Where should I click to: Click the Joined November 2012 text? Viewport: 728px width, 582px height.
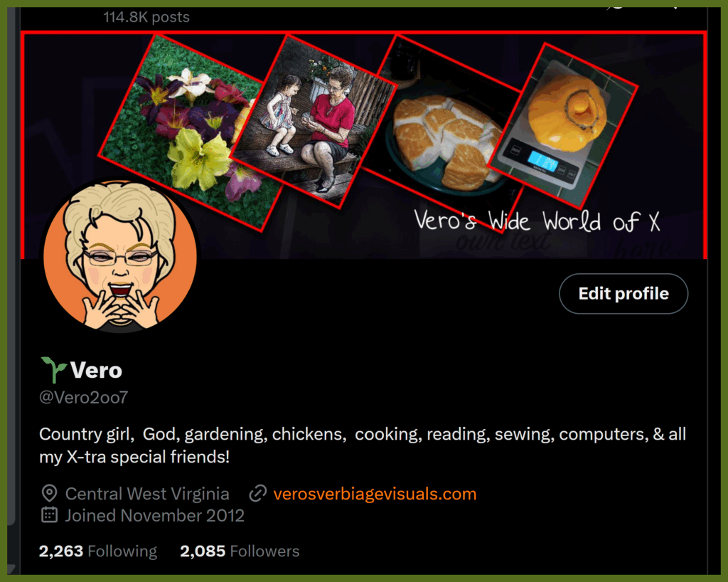point(154,516)
